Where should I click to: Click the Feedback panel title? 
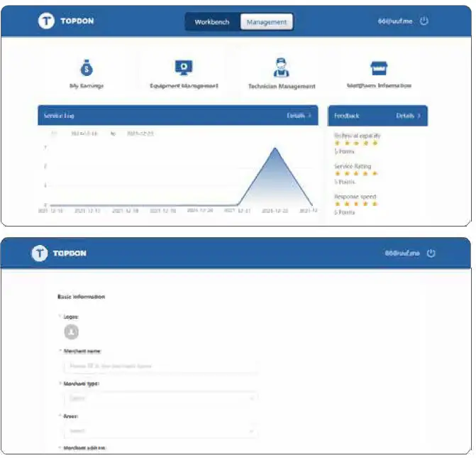(346, 116)
